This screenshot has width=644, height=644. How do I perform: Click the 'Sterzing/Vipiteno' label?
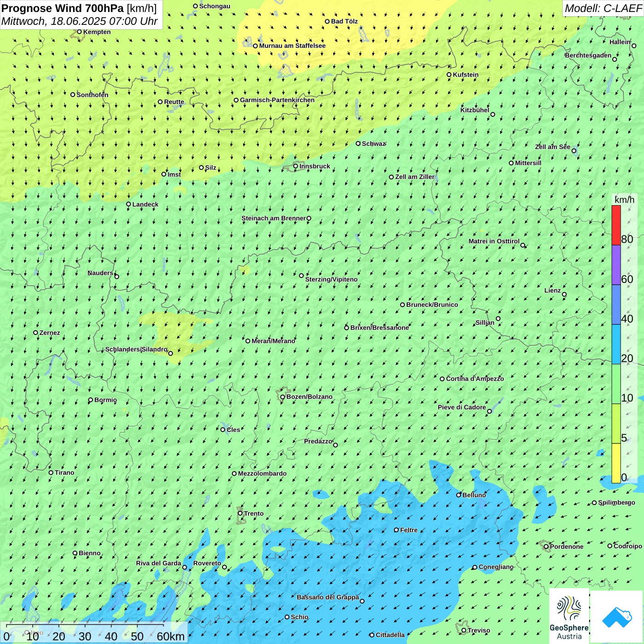331,279
